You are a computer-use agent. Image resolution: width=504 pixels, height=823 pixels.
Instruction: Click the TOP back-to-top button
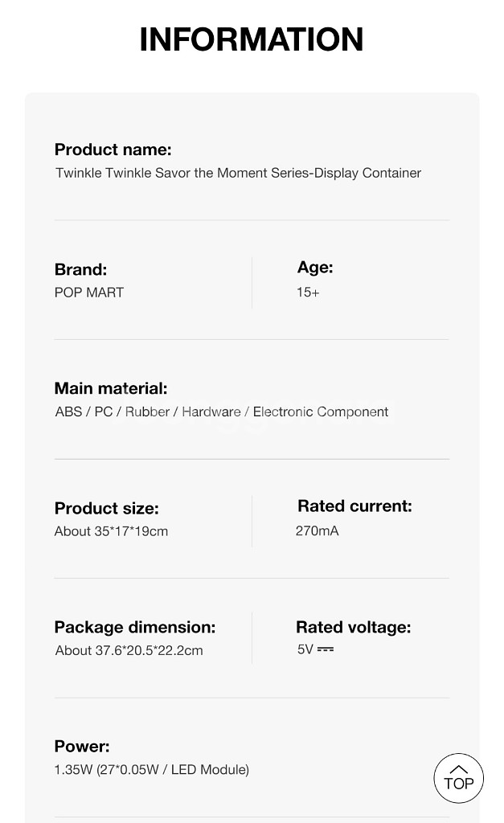pos(458,778)
